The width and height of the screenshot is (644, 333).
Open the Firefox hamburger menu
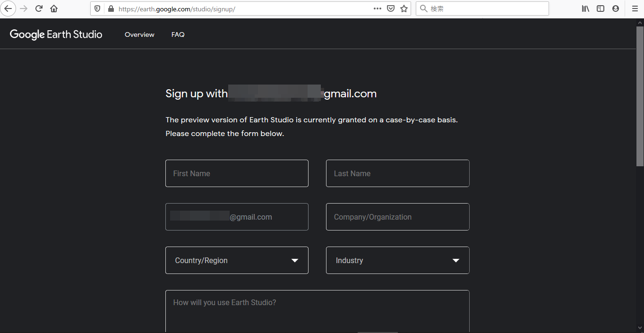pos(635,9)
